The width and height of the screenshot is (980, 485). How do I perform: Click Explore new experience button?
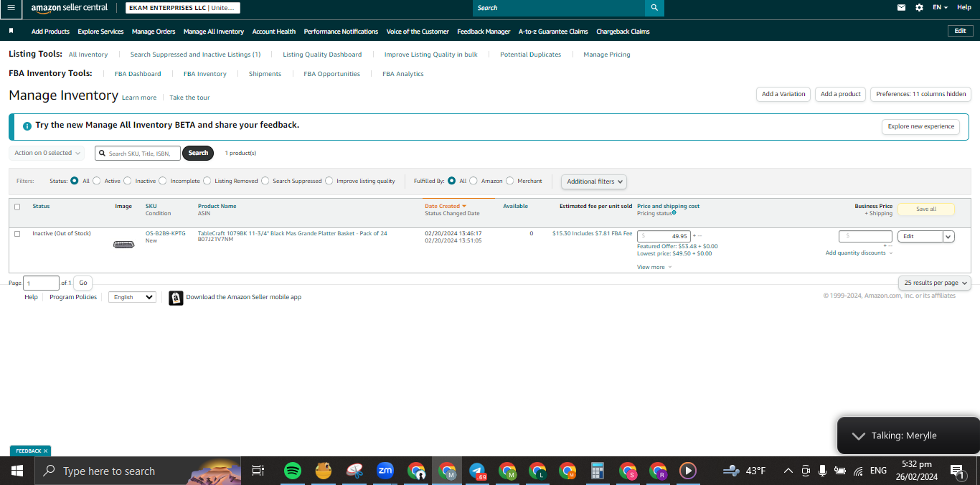coord(921,126)
